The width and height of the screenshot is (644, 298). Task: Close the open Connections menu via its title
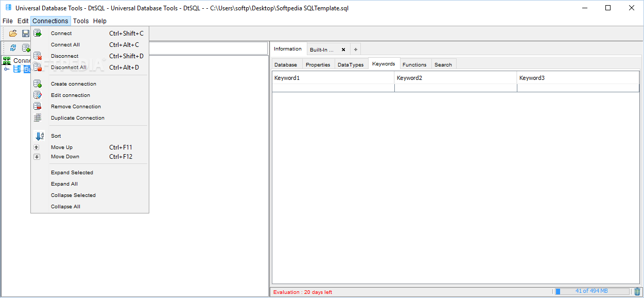(50, 21)
